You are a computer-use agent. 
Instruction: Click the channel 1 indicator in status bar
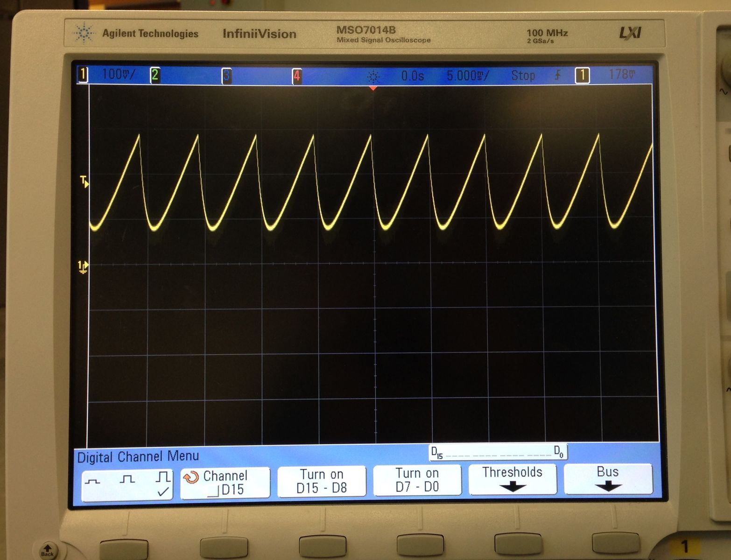83,75
